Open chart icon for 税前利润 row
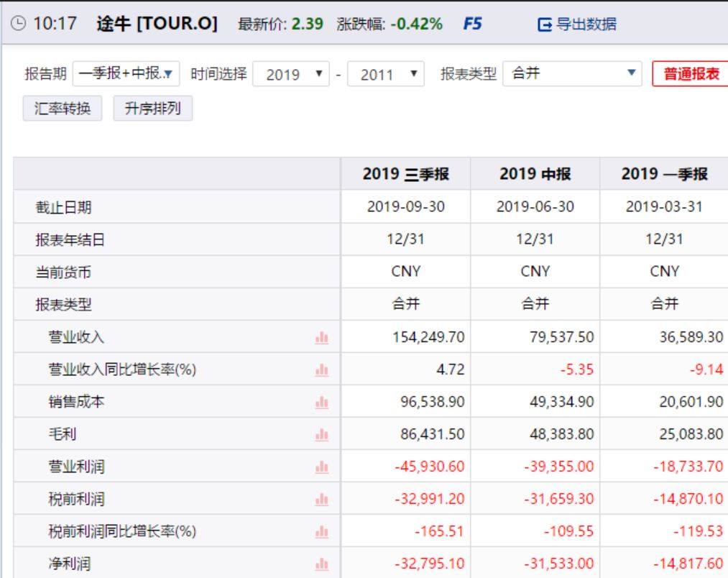 [x=322, y=500]
